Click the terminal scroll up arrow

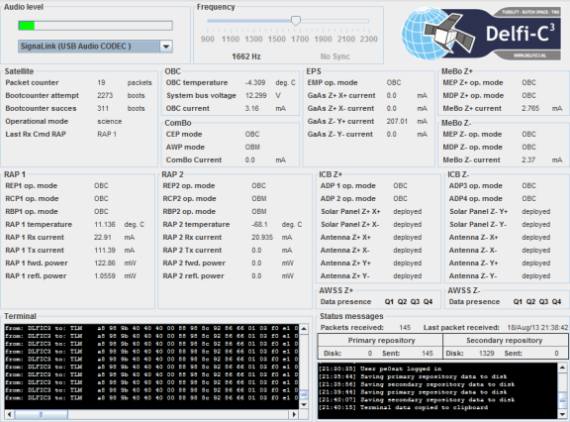[x=304, y=329]
